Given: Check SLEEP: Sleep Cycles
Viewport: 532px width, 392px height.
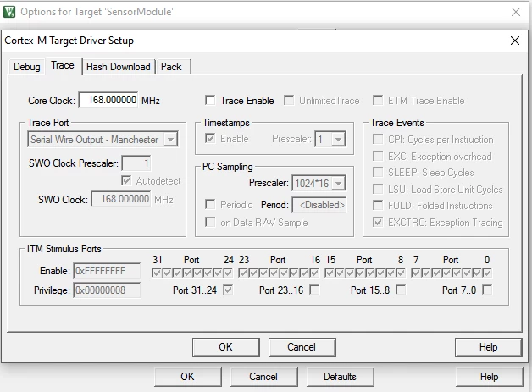Looking at the screenshot, I should click(378, 172).
